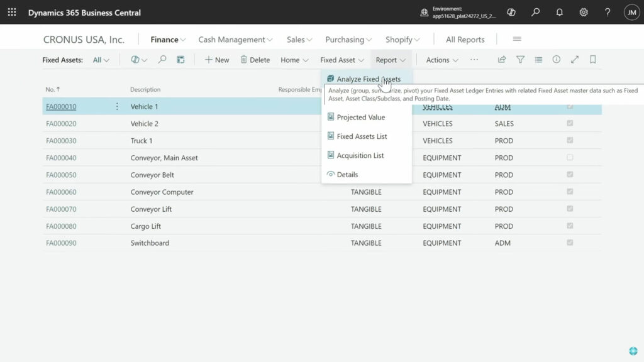Toggle checkbox in the Vehicle 1 row
This screenshot has width=644, height=362.
pyautogui.click(x=570, y=106)
